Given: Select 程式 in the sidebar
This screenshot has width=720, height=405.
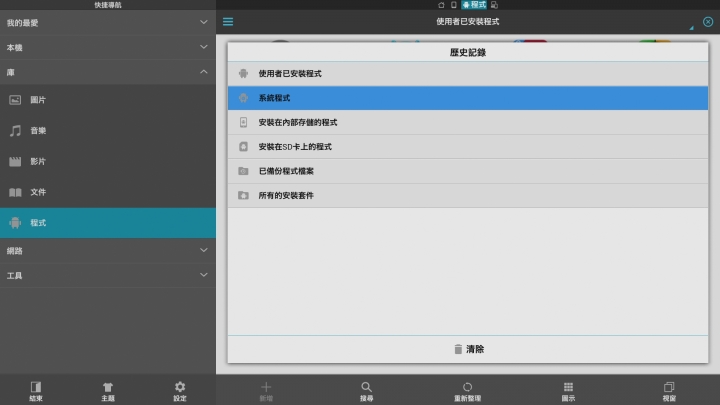Looking at the screenshot, I should tap(108, 223).
